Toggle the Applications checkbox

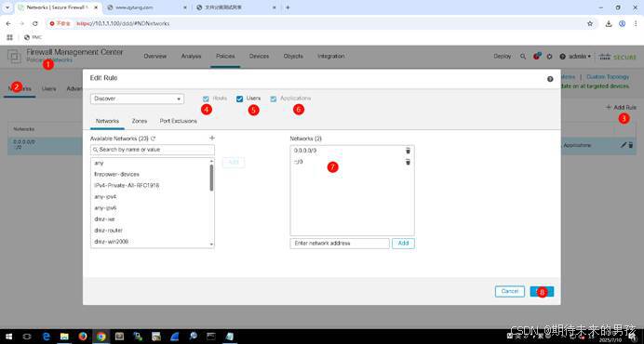click(273, 99)
